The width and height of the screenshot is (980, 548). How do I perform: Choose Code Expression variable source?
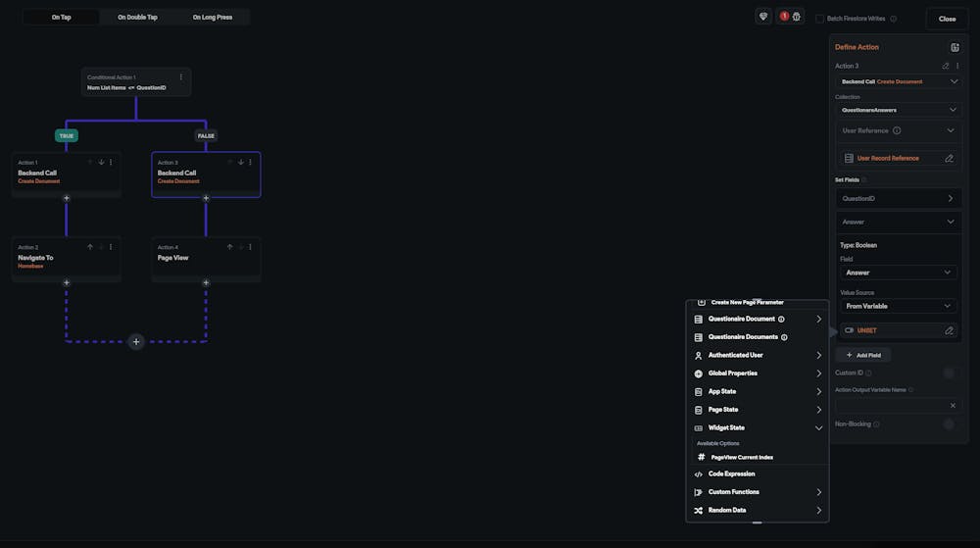758,474
